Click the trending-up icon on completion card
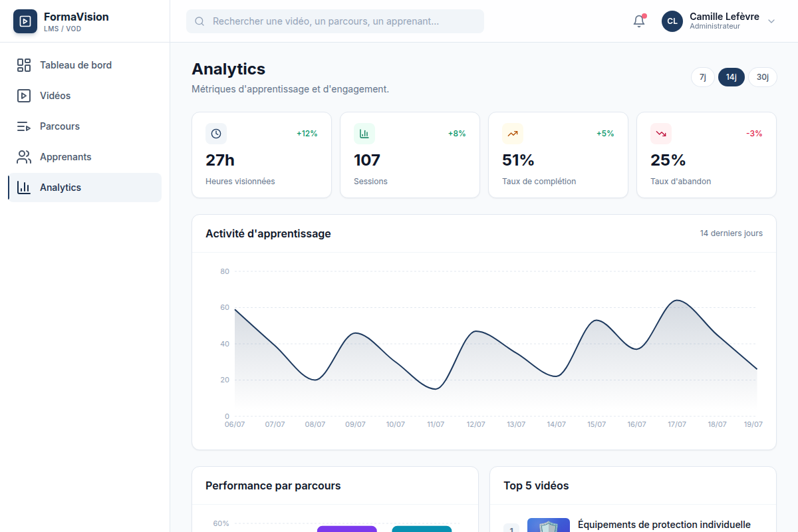This screenshot has height=532, width=798. click(513, 134)
